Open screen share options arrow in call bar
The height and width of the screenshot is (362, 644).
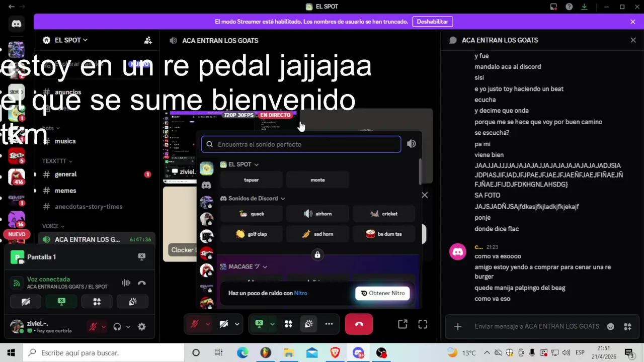(272, 324)
